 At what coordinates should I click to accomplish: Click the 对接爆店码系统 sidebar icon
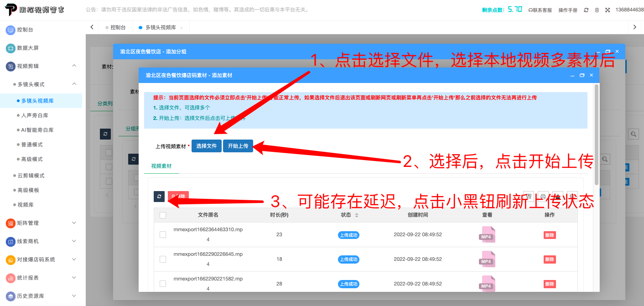point(10,259)
